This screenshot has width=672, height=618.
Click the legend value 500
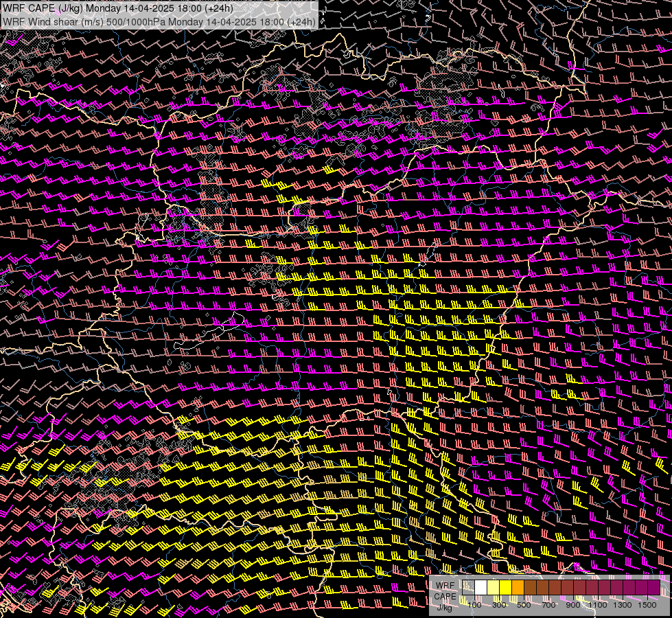click(524, 605)
